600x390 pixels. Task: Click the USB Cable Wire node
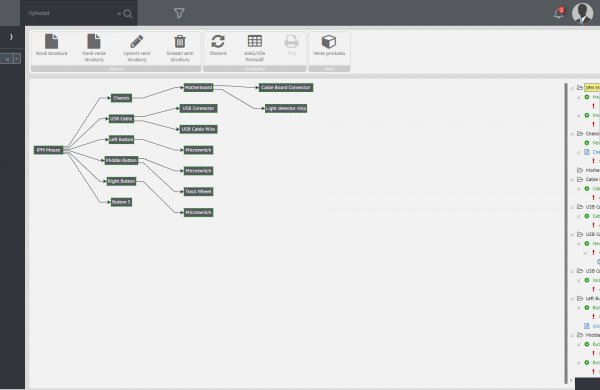198,129
